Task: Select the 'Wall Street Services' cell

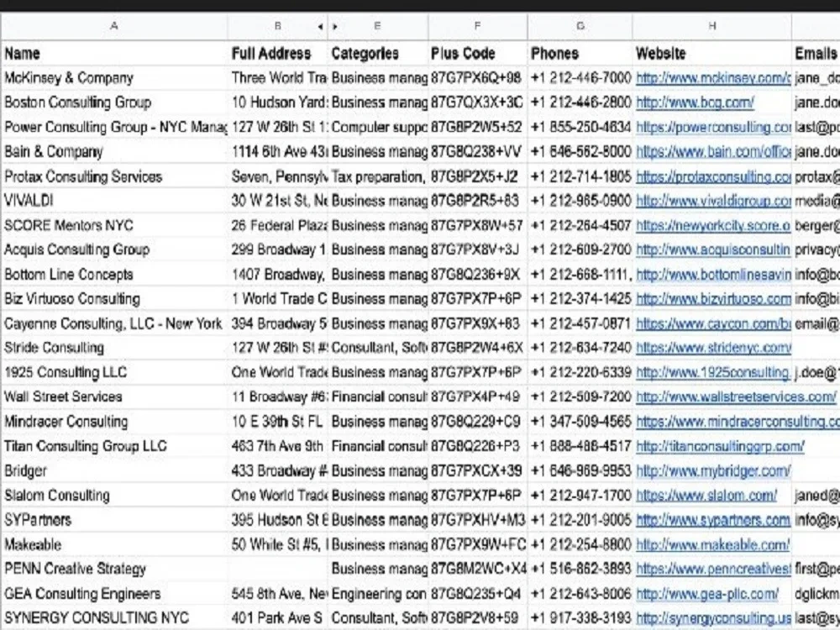Action: click(x=114, y=397)
